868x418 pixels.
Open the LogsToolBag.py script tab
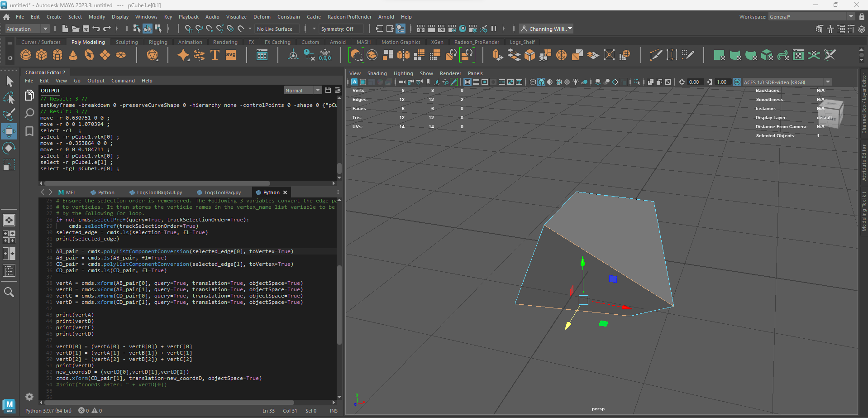[x=222, y=192]
